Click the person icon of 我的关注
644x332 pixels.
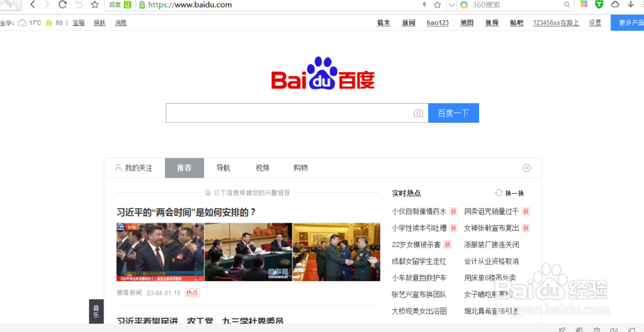[x=118, y=168]
